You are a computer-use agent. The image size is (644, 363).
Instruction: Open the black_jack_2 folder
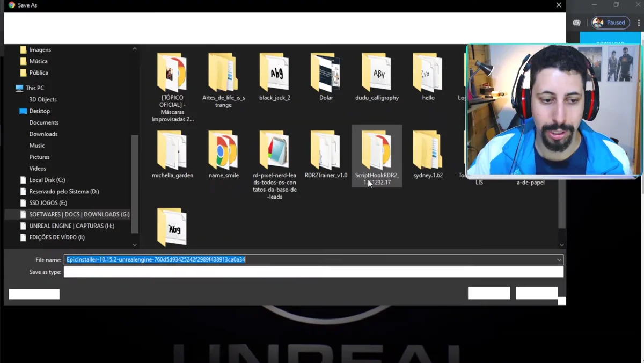pos(275,77)
